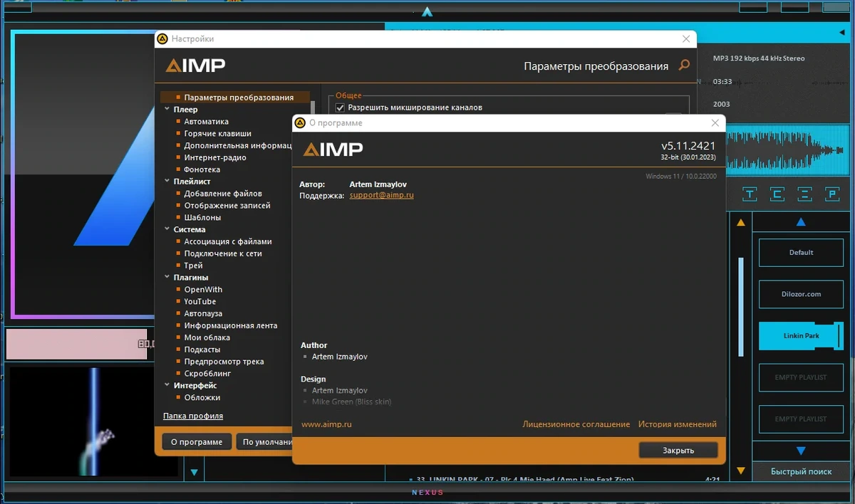The width and height of the screenshot is (855, 504).
Task: Open the OpenWith plugin settings
Action: click(x=203, y=290)
